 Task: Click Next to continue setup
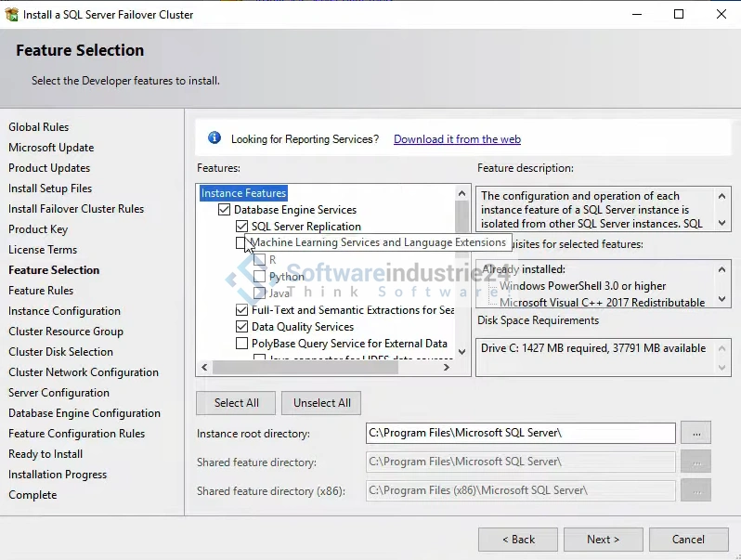pos(603,540)
